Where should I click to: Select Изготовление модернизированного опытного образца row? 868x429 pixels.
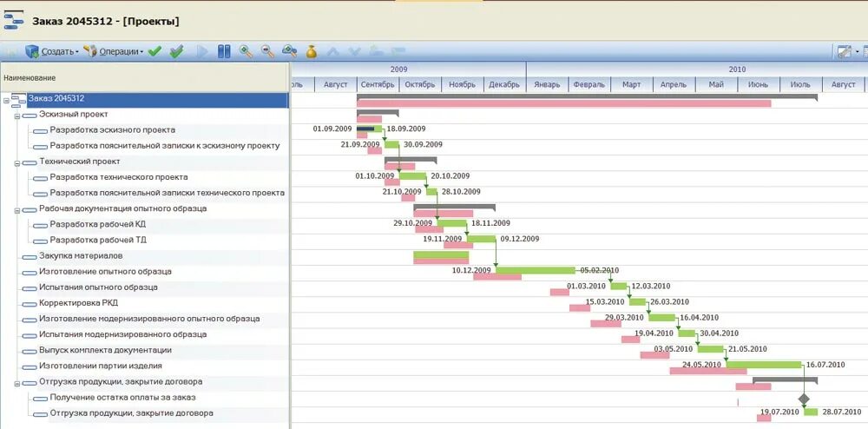(149, 319)
